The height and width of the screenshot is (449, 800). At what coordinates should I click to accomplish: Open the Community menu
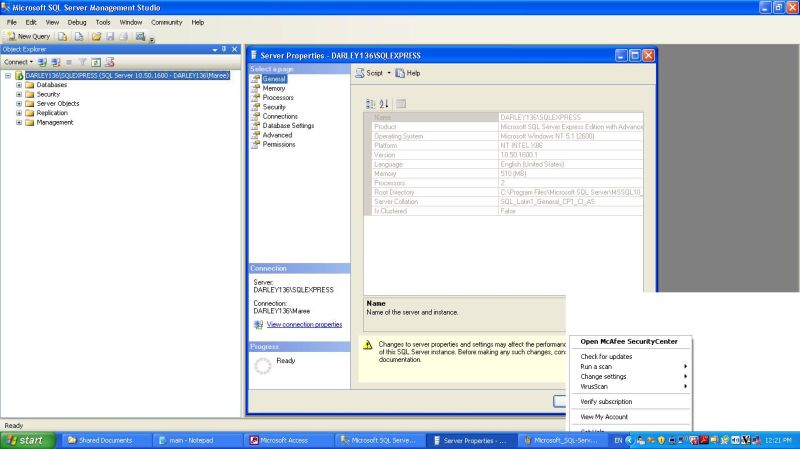pyautogui.click(x=166, y=22)
